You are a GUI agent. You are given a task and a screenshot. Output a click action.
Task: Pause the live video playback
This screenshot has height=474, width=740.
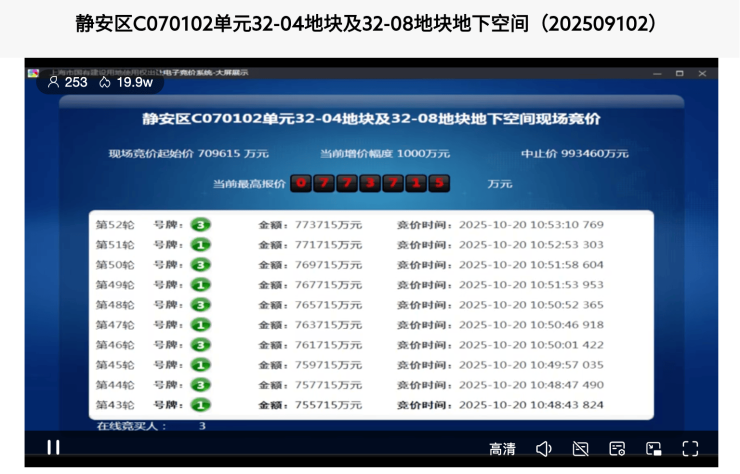coord(54,448)
